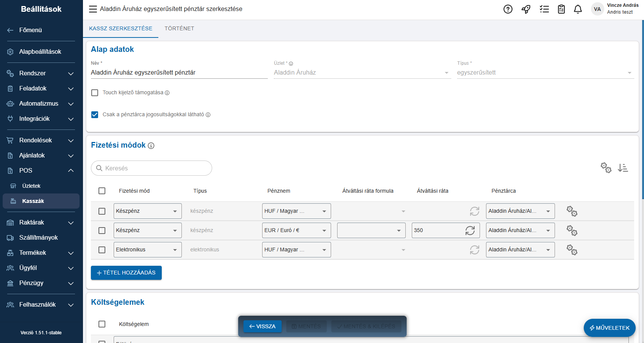Screen dimensions: 644x343
Task: Click the Keresés search field
Action: click(x=152, y=168)
